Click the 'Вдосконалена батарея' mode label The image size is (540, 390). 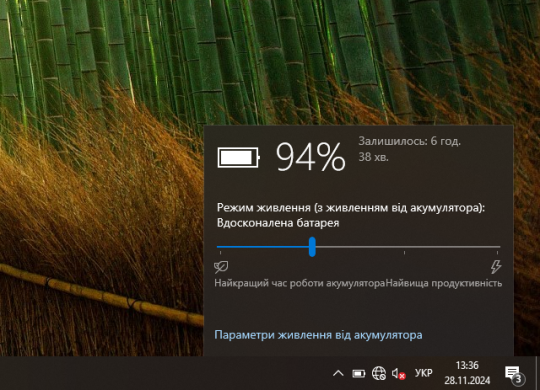[x=278, y=223]
